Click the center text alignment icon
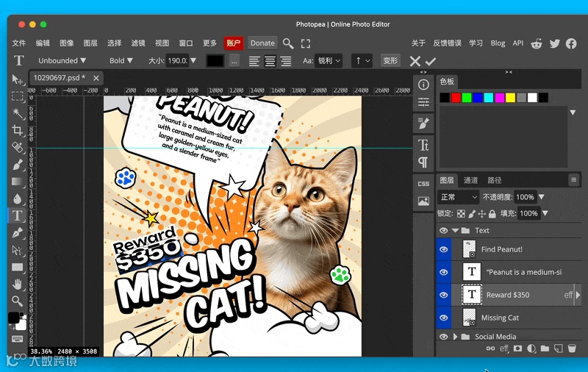This screenshot has width=588, height=372. coord(270,61)
